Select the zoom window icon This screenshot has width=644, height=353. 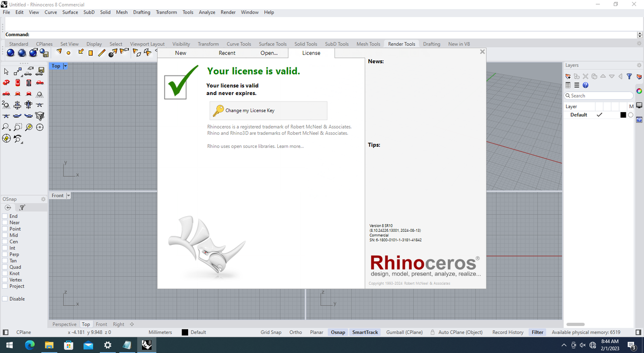coord(18,127)
